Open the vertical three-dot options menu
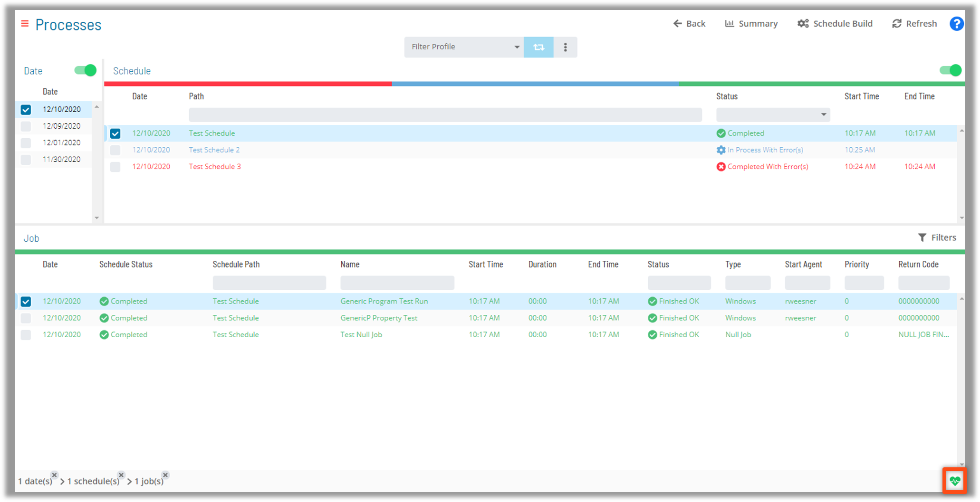The width and height of the screenshot is (980, 502). (565, 47)
